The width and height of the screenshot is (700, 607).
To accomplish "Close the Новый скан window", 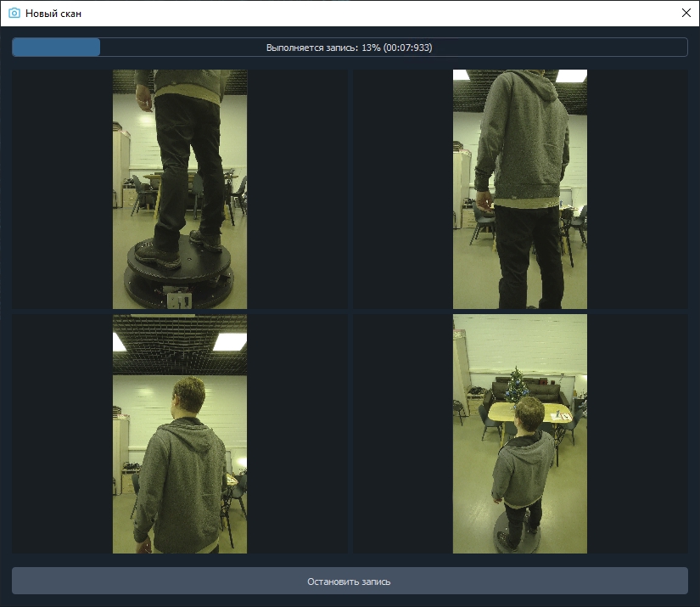I will tap(686, 14).
